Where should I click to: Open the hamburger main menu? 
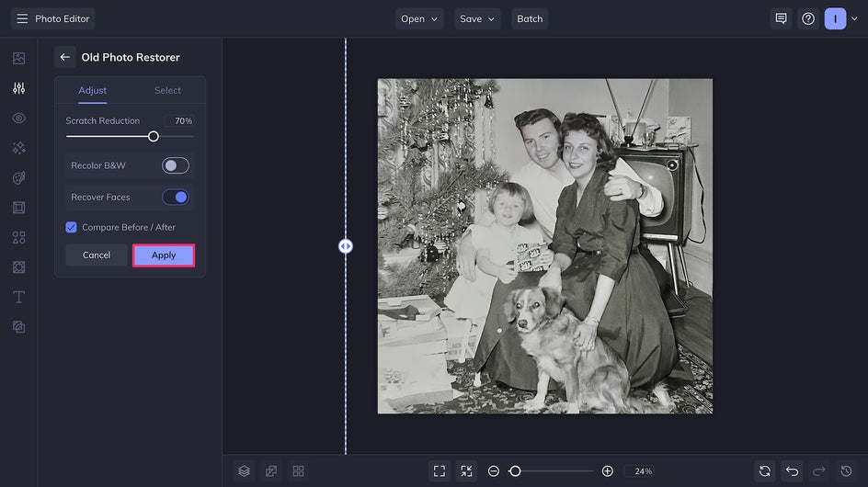coord(22,18)
